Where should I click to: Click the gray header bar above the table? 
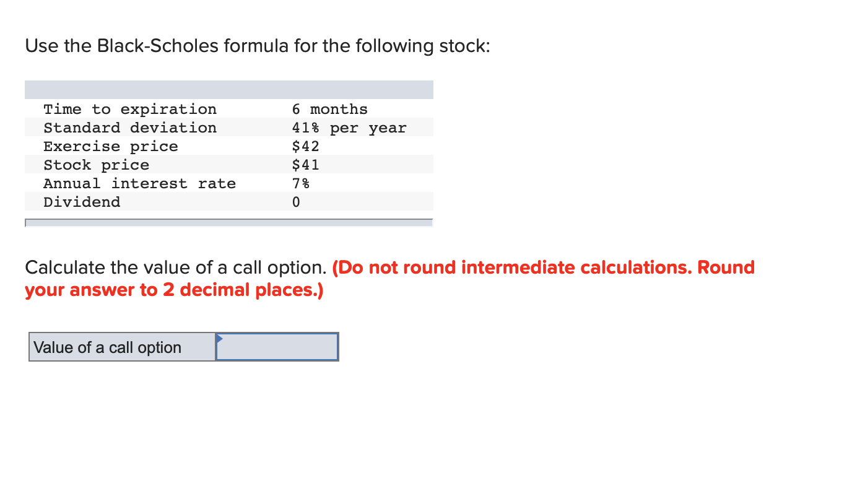coord(229,90)
